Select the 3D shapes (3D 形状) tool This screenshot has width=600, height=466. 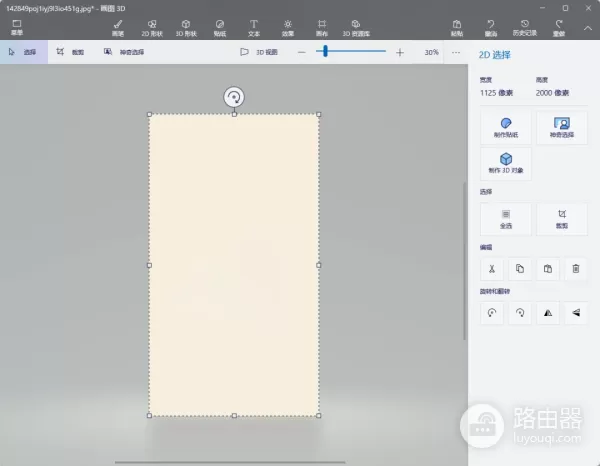(185, 27)
